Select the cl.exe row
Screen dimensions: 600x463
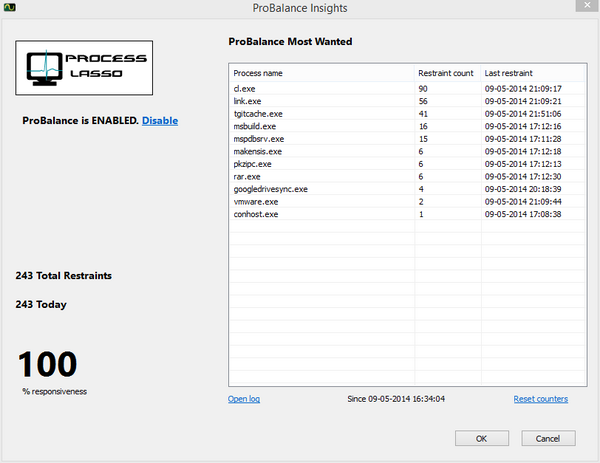pos(407,89)
